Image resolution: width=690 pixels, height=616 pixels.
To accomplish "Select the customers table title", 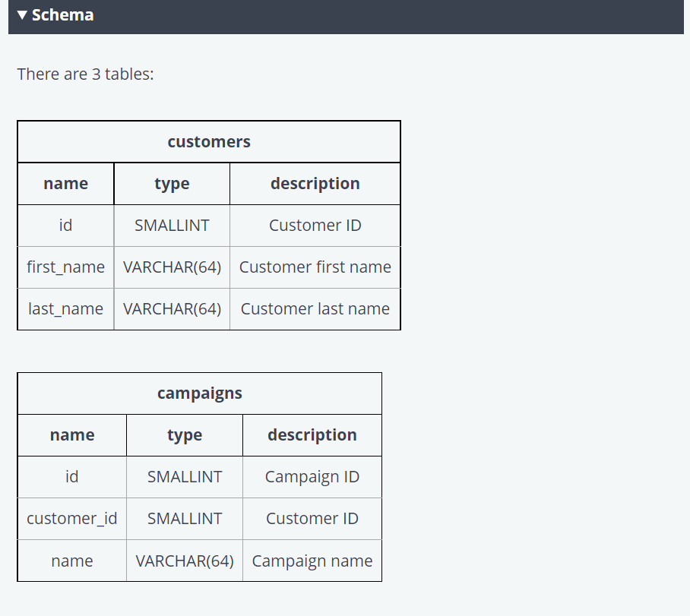I will 209,142.
